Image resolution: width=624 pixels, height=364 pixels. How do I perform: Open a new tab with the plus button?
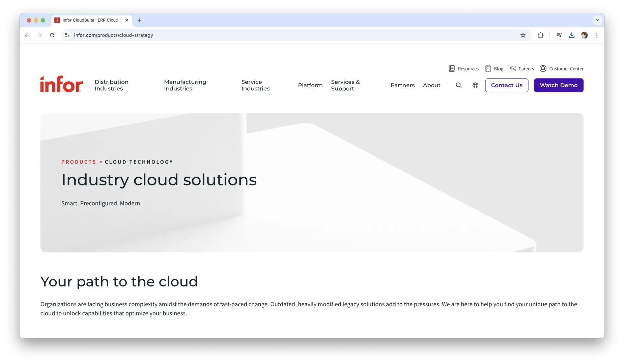pos(139,20)
